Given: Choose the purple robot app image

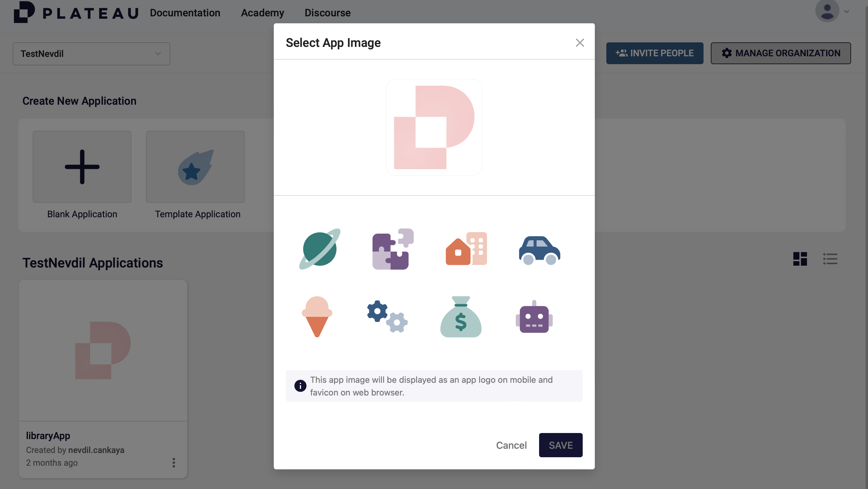Looking at the screenshot, I should click(534, 317).
